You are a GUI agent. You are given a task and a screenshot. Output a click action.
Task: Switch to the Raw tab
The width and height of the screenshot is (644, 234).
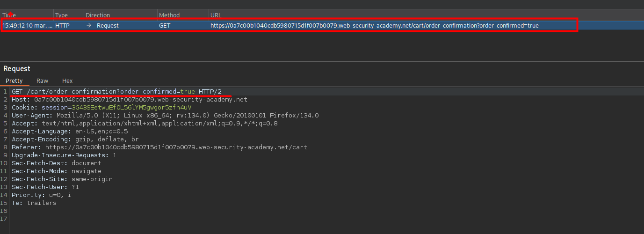tap(42, 81)
